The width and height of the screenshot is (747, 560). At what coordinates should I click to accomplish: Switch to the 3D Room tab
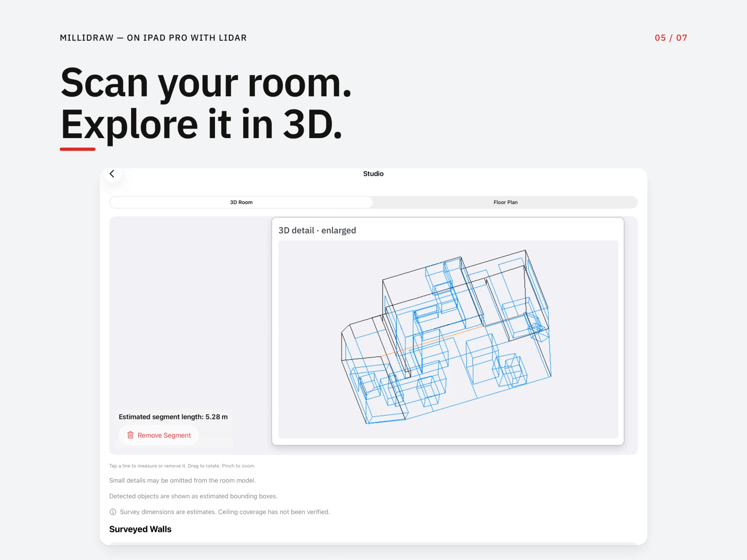(241, 202)
